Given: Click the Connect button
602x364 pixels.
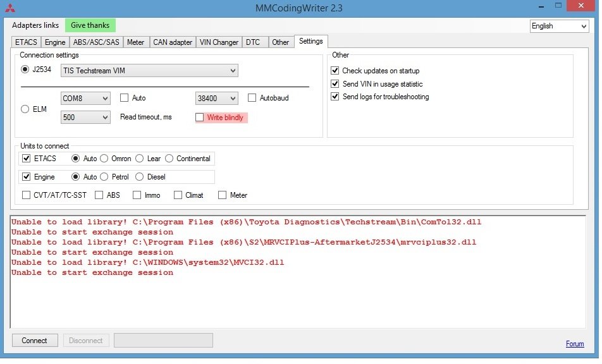Looking at the screenshot, I should click(35, 341).
